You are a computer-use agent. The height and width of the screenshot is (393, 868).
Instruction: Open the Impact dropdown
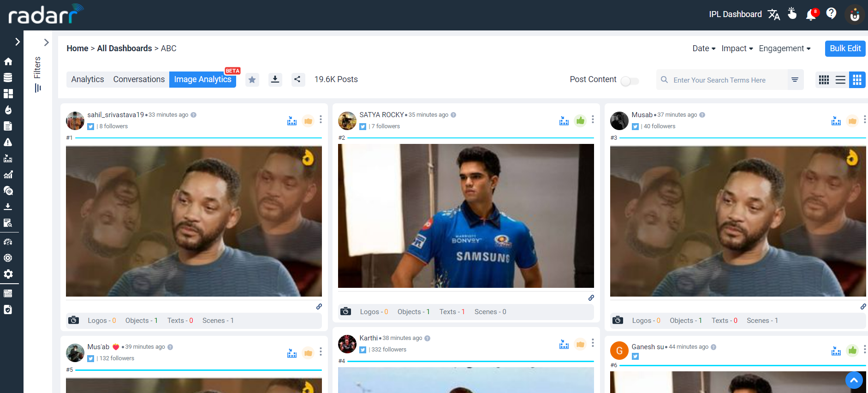(737, 48)
